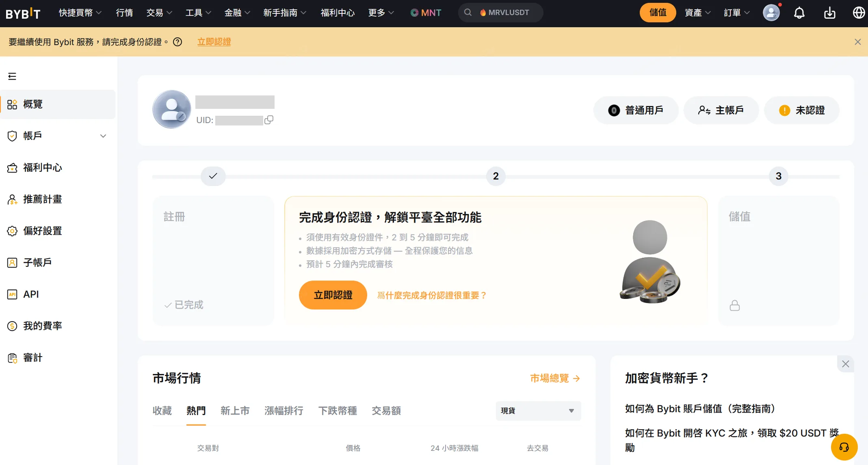Click the 未認證 status badge

[x=801, y=110]
